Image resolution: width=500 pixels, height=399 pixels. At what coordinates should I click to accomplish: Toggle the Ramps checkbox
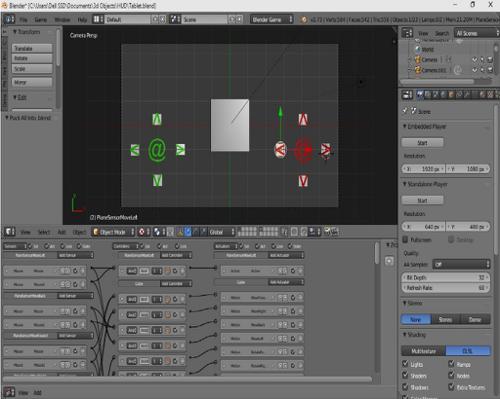(452, 364)
